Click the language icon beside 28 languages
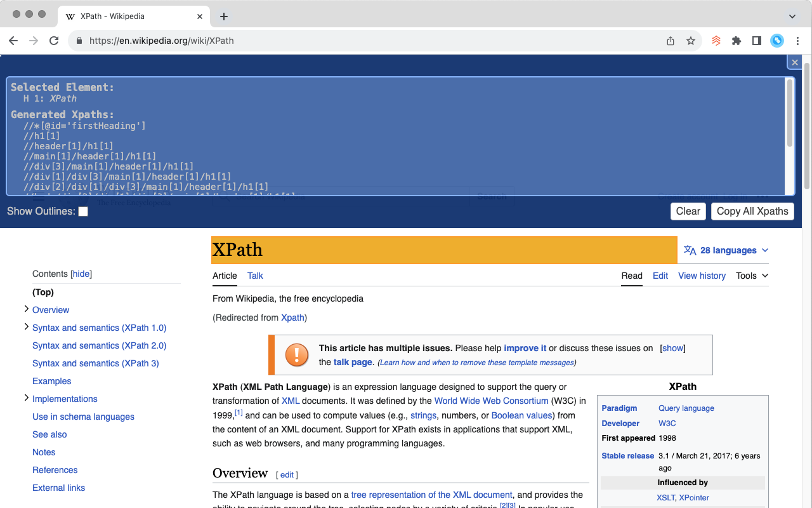This screenshot has width=812, height=508. coord(690,250)
